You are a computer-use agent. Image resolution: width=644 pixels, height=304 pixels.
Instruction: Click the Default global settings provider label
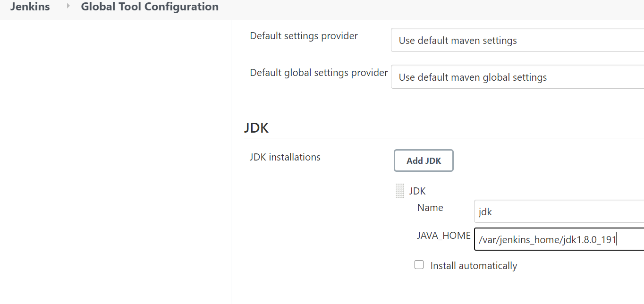(x=319, y=73)
